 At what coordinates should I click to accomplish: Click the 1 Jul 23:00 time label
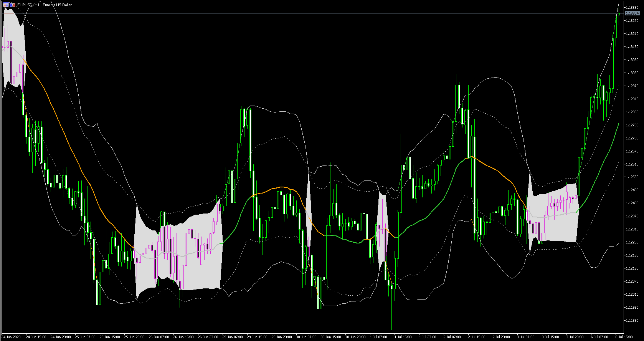428,337
